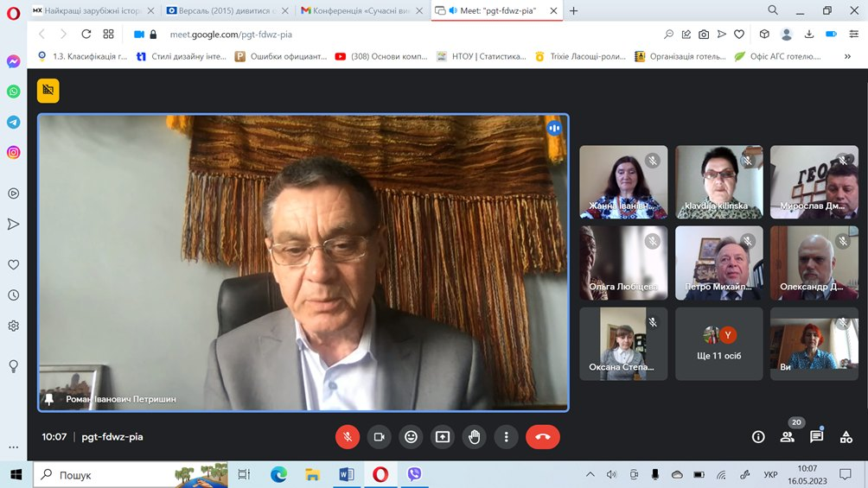Image resolution: width=868 pixels, height=488 pixels.
Task: Open Windows Task View button
Action: pyautogui.click(x=244, y=475)
